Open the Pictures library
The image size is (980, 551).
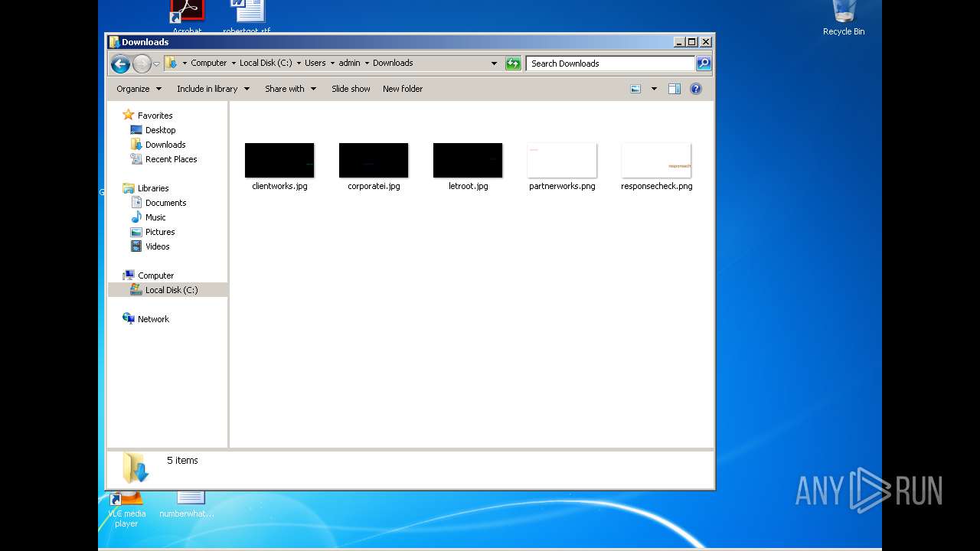click(x=160, y=232)
